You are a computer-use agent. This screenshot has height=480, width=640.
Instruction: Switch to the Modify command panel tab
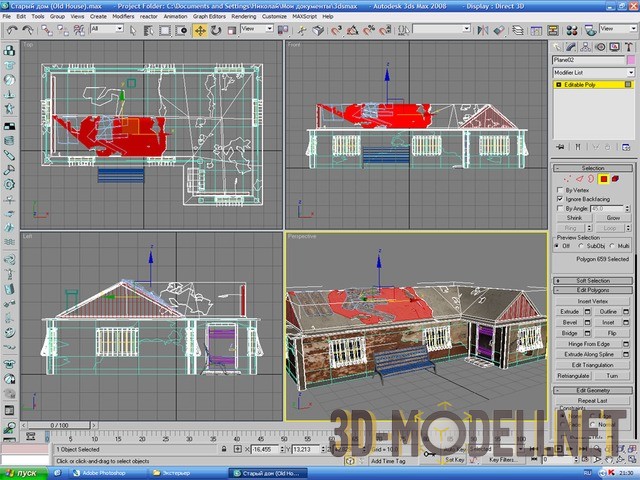(x=571, y=45)
